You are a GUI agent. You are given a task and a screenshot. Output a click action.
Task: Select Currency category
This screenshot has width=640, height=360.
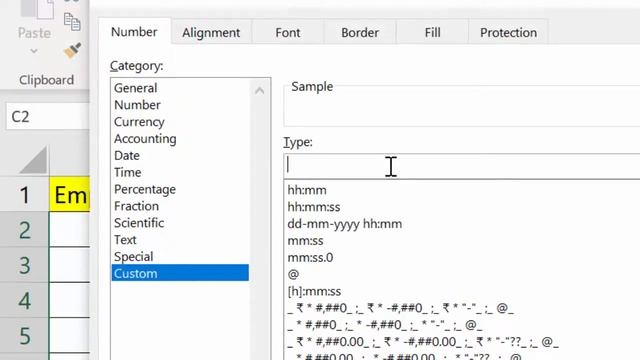(x=180, y=122)
